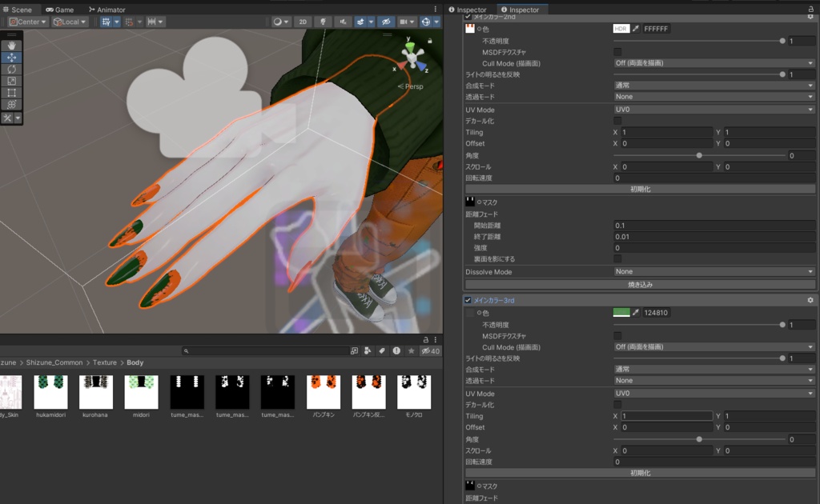Select the Hand view tool
Image resolution: width=820 pixels, height=504 pixels.
click(x=11, y=46)
